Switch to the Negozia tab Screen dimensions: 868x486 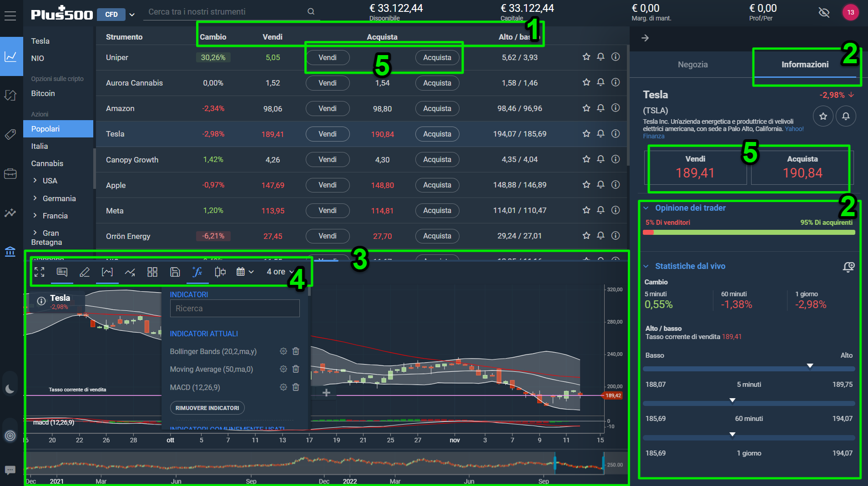click(692, 65)
